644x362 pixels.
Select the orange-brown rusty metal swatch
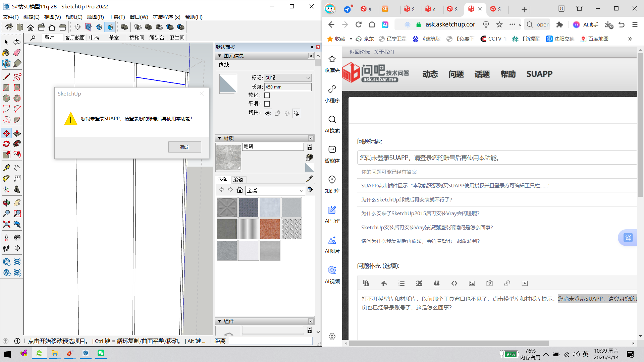[x=270, y=229]
